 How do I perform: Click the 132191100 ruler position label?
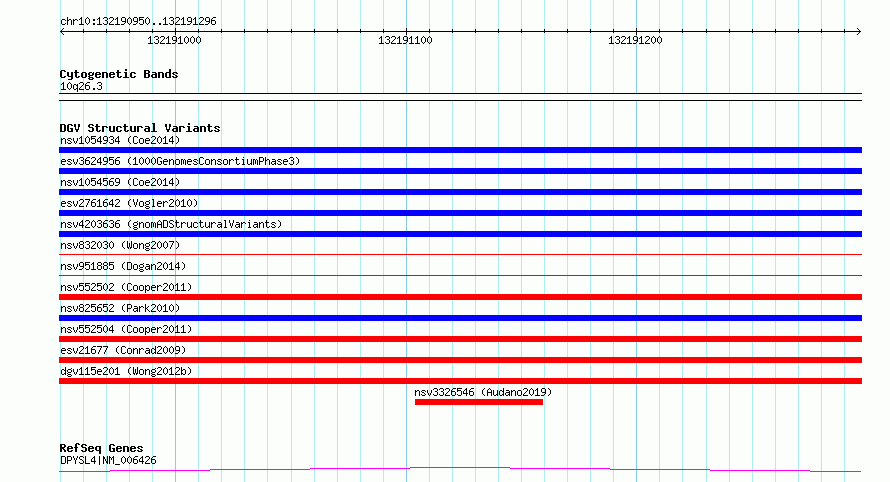coord(405,40)
